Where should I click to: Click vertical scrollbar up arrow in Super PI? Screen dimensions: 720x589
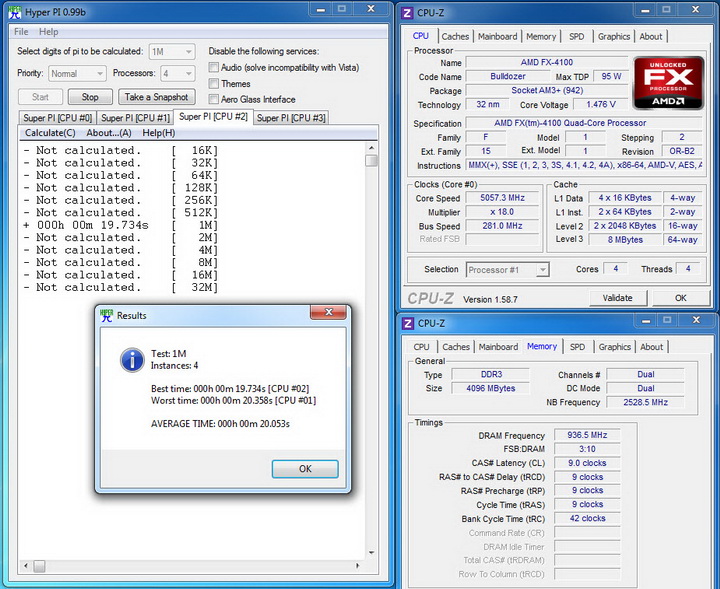[371, 148]
